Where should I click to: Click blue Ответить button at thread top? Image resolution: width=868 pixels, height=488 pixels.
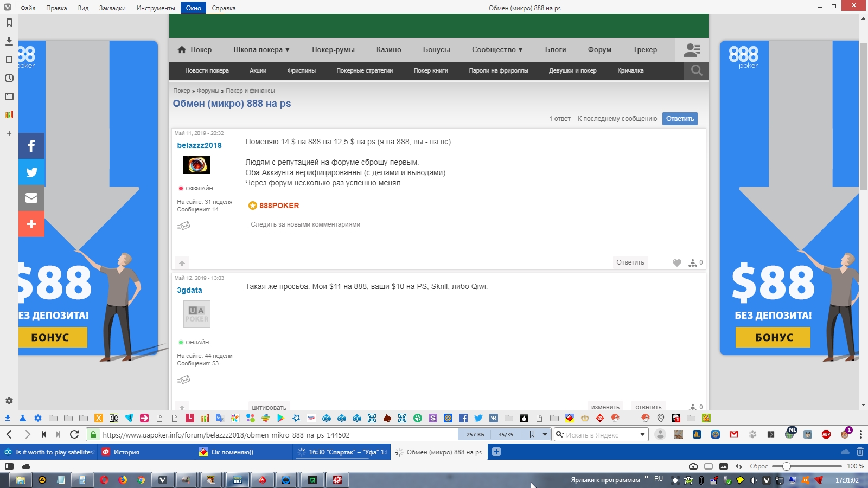point(680,119)
